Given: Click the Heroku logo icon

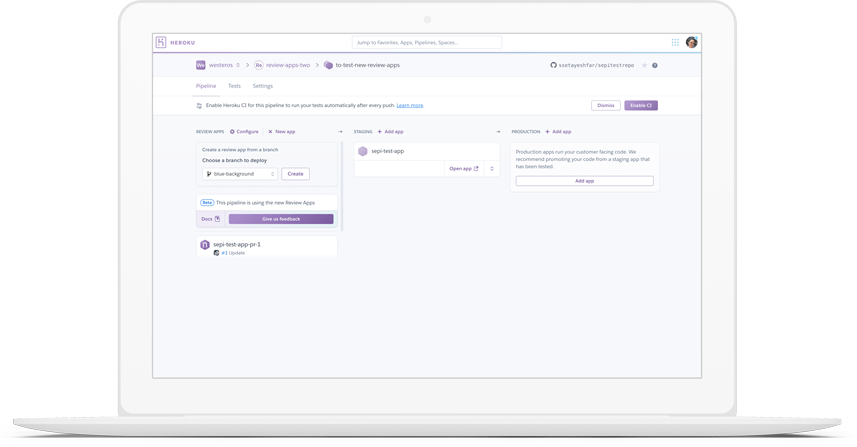Looking at the screenshot, I should [x=161, y=43].
